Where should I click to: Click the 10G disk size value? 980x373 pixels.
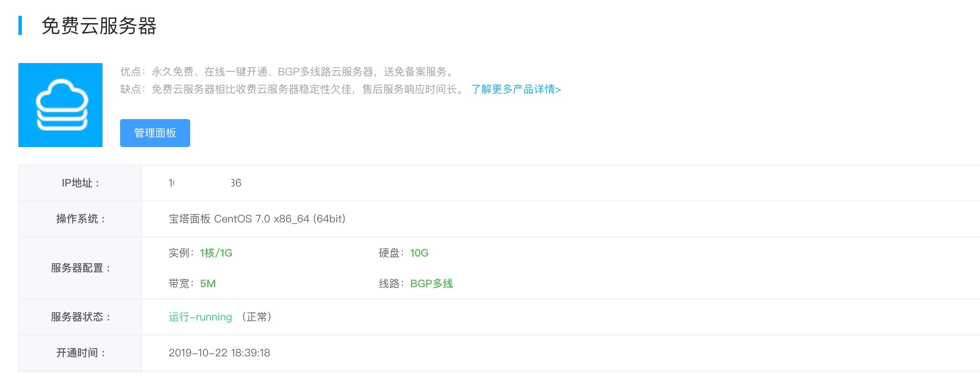(419, 253)
